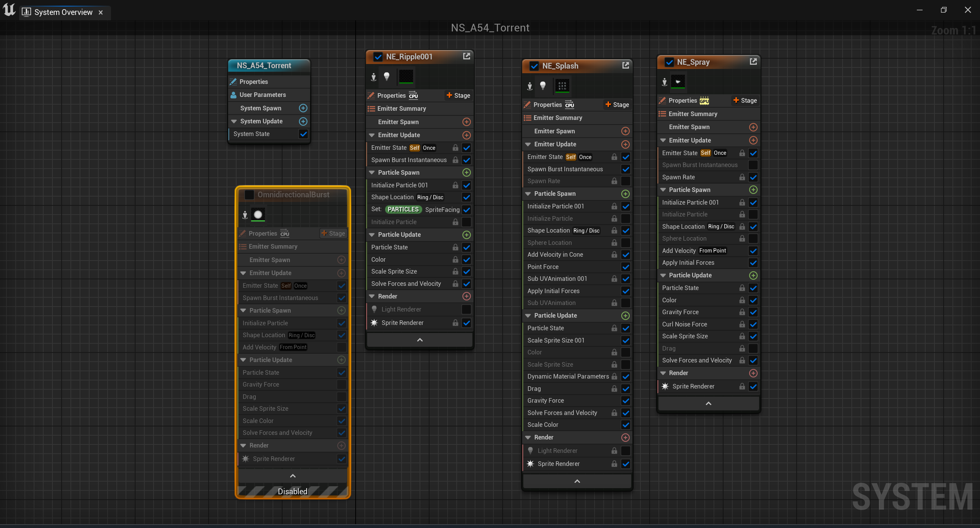Add renderer to NE_Splash Render section
The image size is (980, 528).
625,437
